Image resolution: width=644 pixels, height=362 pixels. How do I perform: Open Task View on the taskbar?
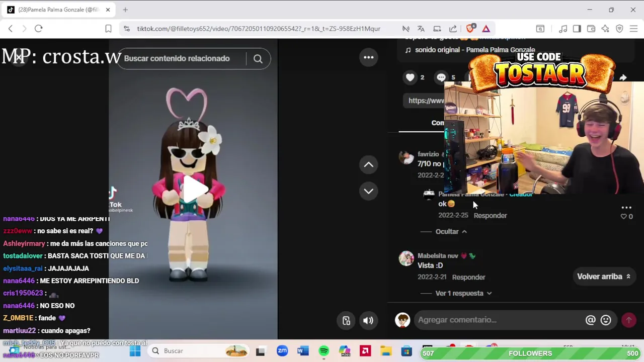point(260,351)
